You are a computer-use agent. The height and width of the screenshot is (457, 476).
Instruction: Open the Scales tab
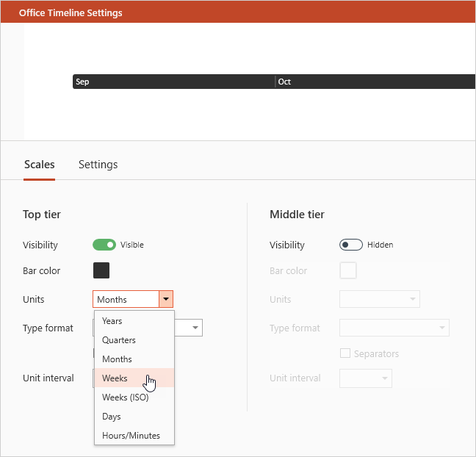(40, 165)
